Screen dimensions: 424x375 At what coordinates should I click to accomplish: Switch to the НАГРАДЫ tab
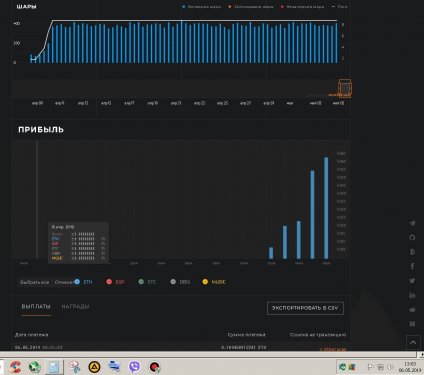tap(75, 306)
